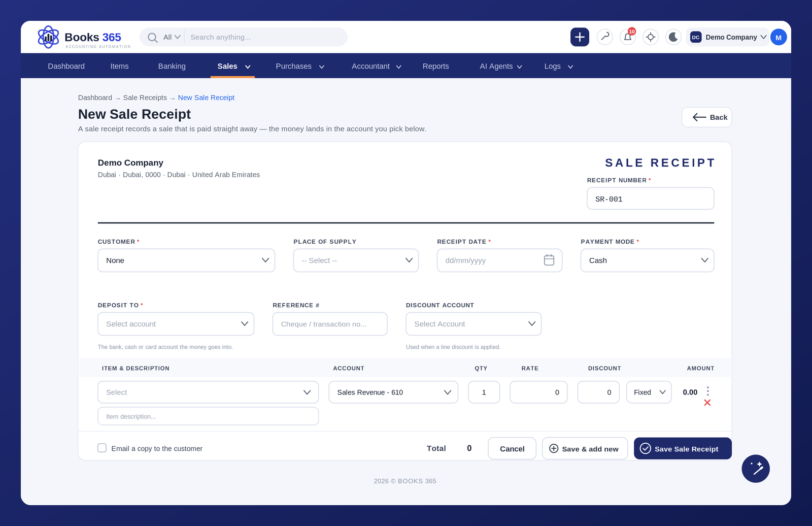Open the user avatar M menu
The height and width of the screenshot is (526, 812).
[779, 37]
